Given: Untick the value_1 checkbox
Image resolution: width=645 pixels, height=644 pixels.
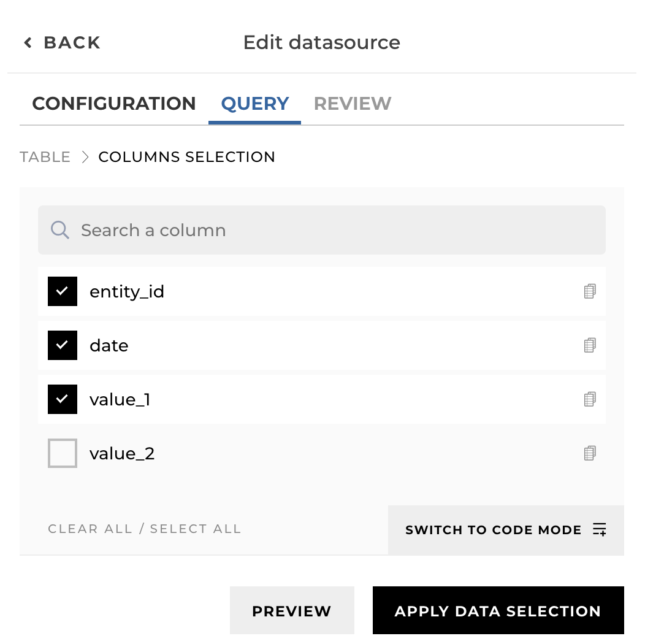Looking at the screenshot, I should point(63,399).
